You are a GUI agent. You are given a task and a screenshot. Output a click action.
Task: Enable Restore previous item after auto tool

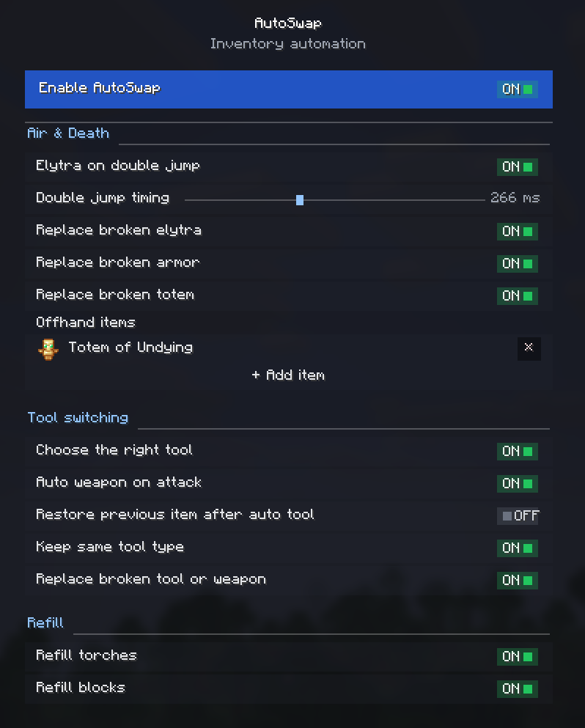pyautogui.click(x=518, y=516)
